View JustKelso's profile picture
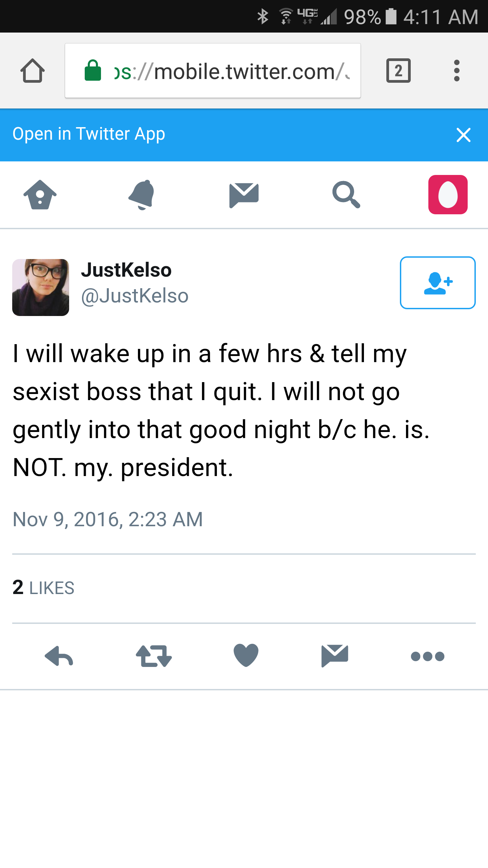488x868 pixels. pyautogui.click(x=41, y=287)
